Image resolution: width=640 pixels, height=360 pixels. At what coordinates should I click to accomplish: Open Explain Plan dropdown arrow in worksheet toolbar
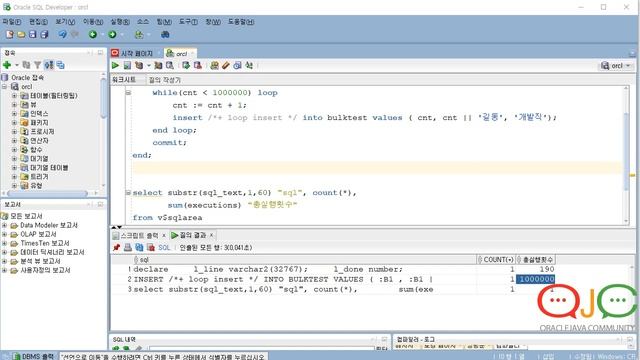click(149, 65)
